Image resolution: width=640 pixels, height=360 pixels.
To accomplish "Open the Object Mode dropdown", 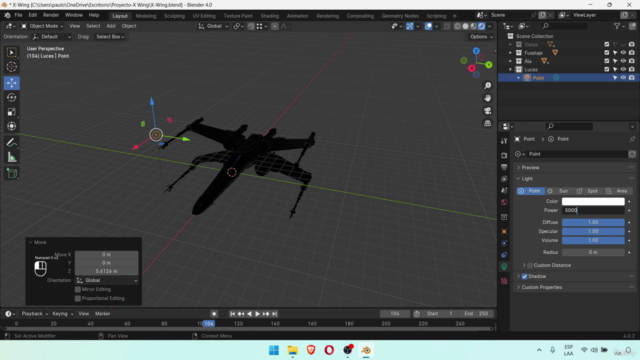I will point(42,26).
